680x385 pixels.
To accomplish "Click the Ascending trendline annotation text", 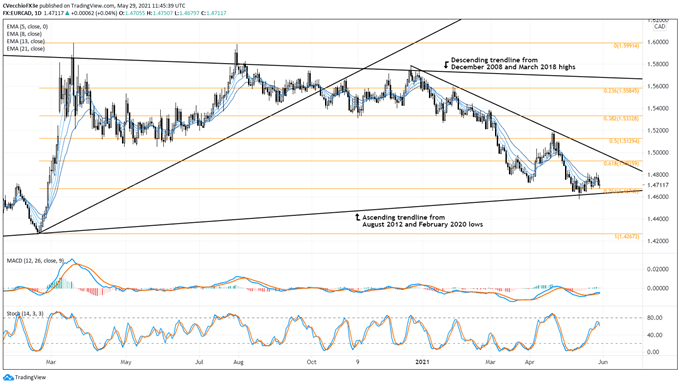I will click(x=422, y=221).
